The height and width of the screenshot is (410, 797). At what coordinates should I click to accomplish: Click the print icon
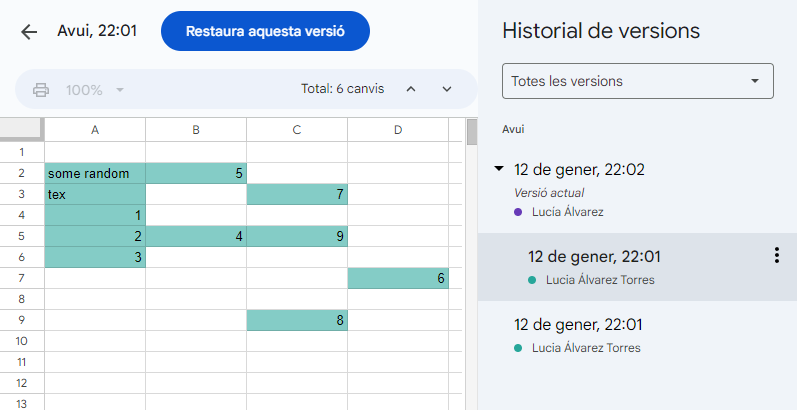41,90
